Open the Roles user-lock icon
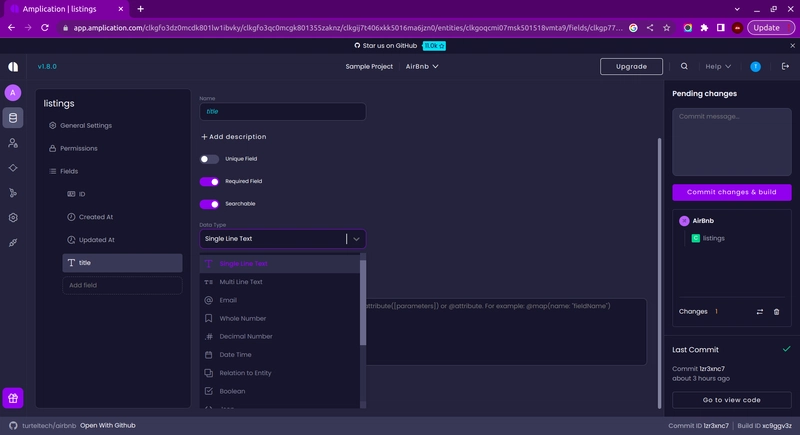This screenshot has height=435, width=800. 13,143
